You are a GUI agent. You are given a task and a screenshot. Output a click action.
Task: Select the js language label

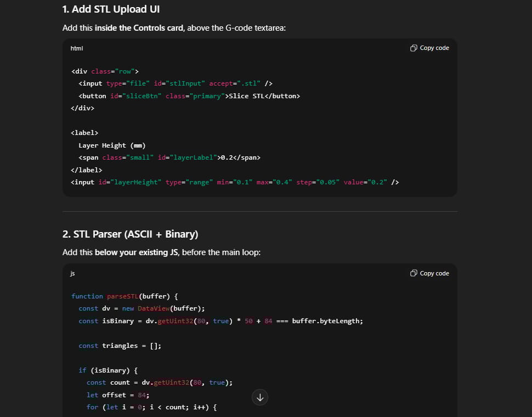click(x=72, y=273)
